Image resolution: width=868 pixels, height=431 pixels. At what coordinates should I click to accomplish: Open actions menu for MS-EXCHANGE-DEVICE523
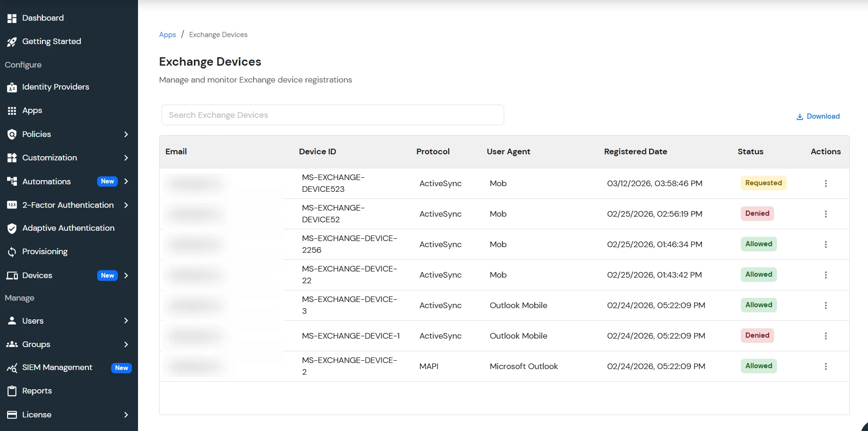(826, 183)
